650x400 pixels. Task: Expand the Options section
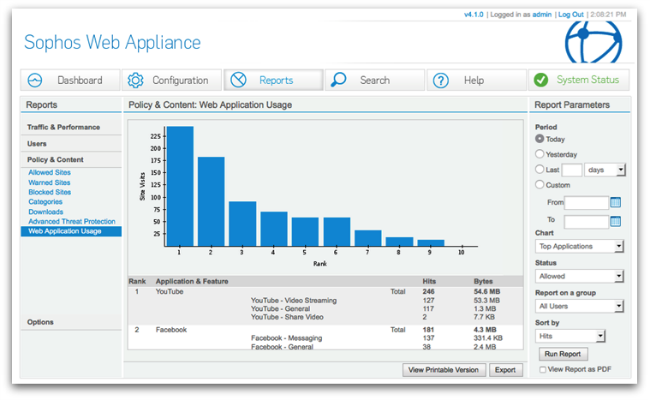tap(71, 322)
